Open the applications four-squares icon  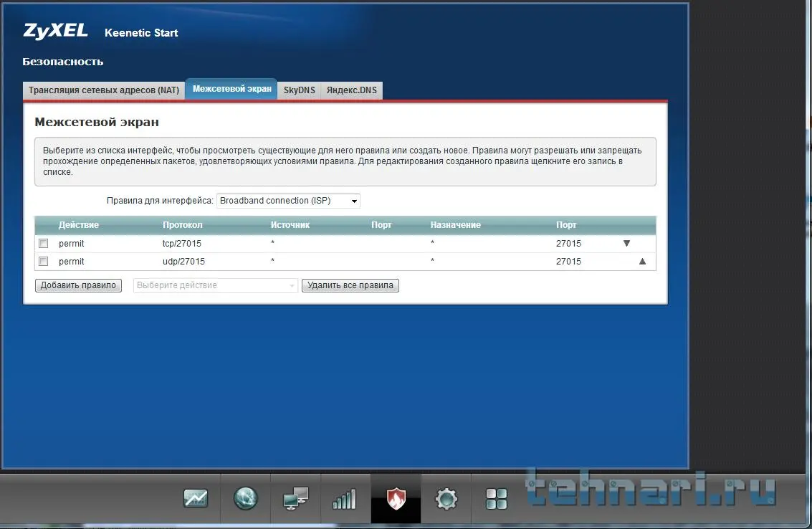496,498
